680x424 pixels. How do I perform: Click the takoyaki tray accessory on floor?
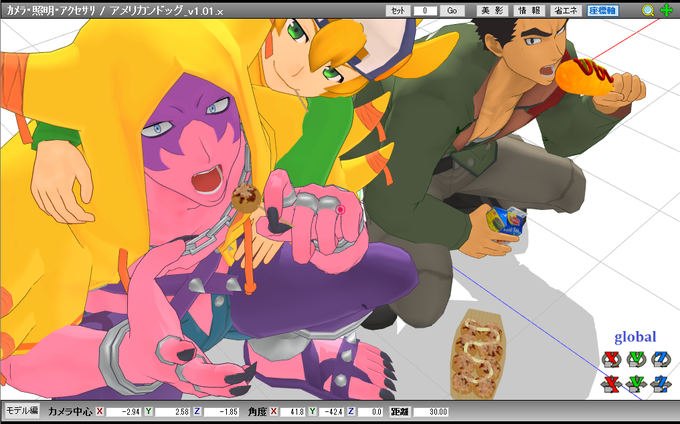[x=478, y=354]
